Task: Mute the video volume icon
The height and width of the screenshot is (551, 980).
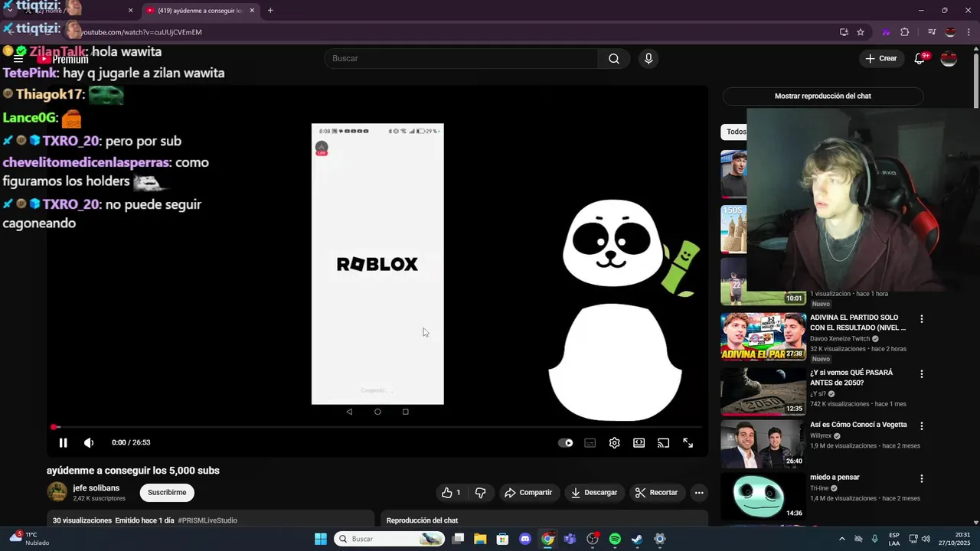Action: 89,442
